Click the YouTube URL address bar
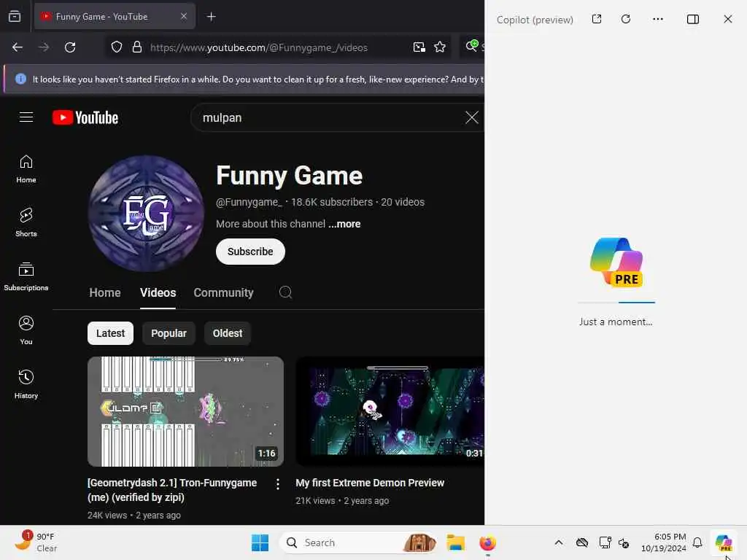The width and height of the screenshot is (747, 560). (x=259, y=47)
